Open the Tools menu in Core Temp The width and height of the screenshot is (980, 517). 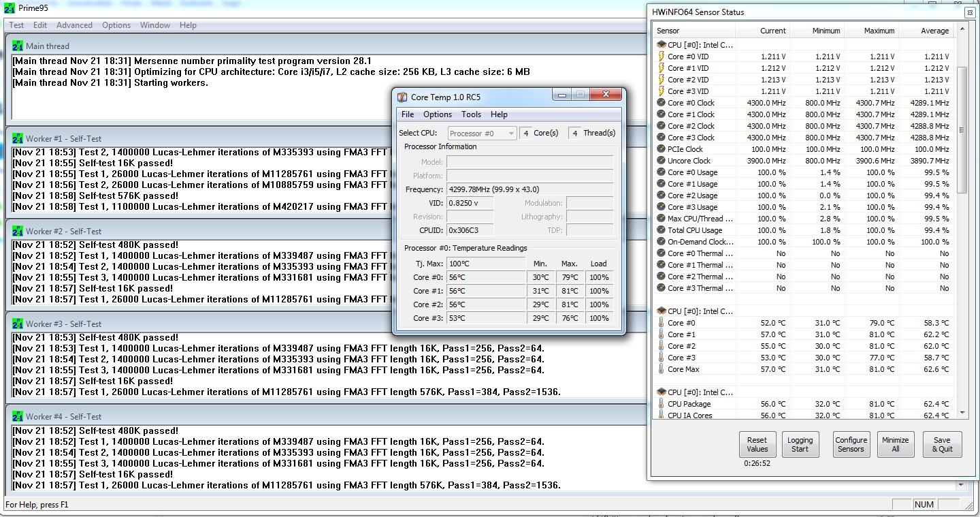tap(471, 114)
